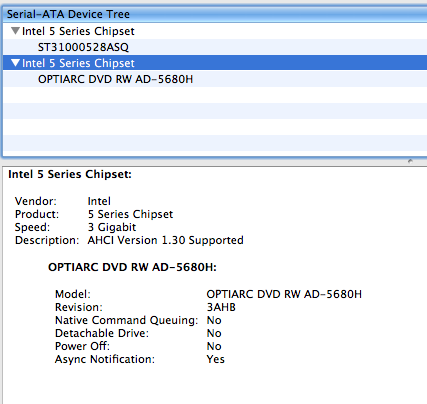427x404 pixels.
Task: Click the pane splitter handle below the tree
Action: click(x=410, y=161)
